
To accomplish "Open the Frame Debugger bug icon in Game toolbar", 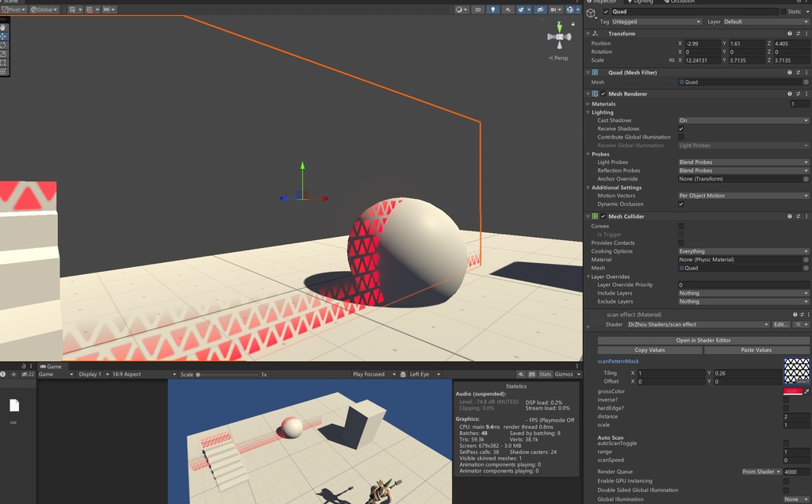I will pyautogui.click(x=403, y=374).
